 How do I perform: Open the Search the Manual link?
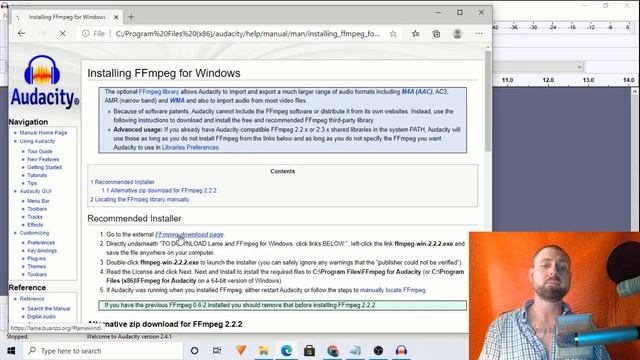49,309
